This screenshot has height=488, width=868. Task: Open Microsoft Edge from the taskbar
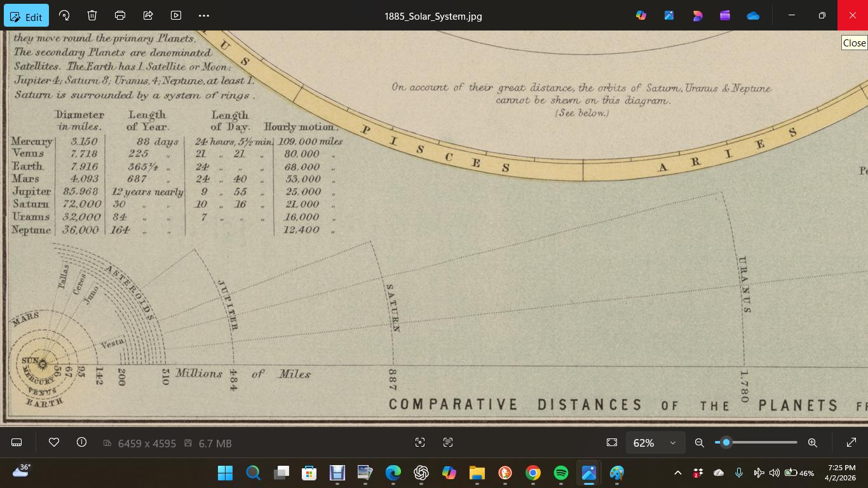[393, 473]
